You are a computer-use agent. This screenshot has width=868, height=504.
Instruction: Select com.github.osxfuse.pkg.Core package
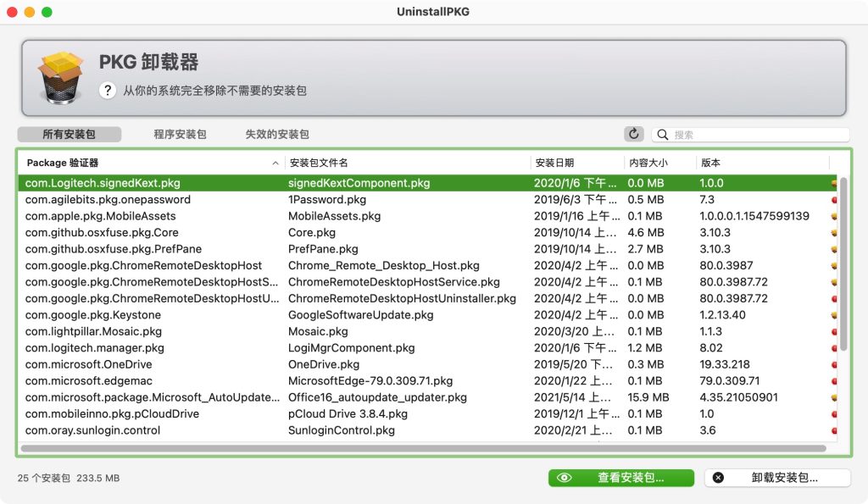pyautogui.click(x=102, y=233)
